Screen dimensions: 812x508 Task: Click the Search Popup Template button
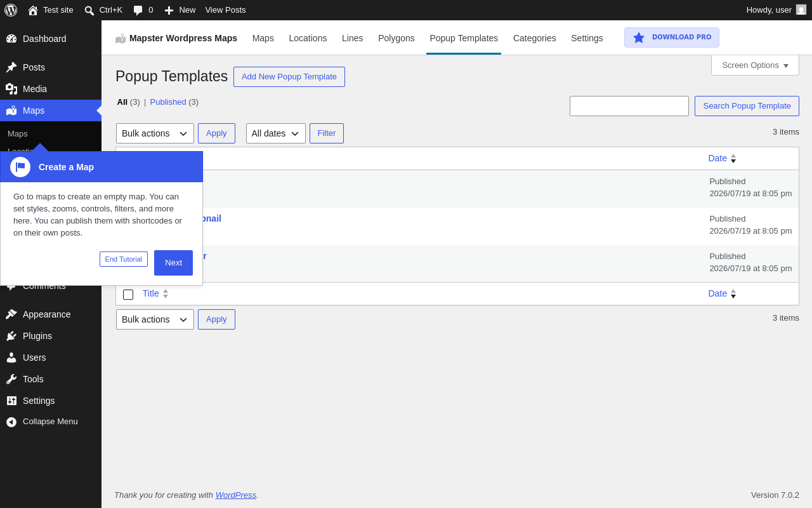click(747, 106)
